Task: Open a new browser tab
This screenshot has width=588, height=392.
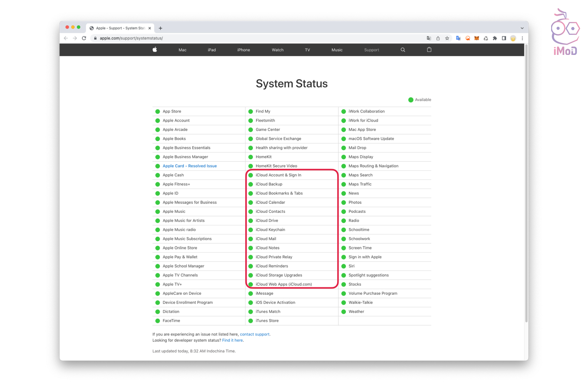Action: [160, 28]
